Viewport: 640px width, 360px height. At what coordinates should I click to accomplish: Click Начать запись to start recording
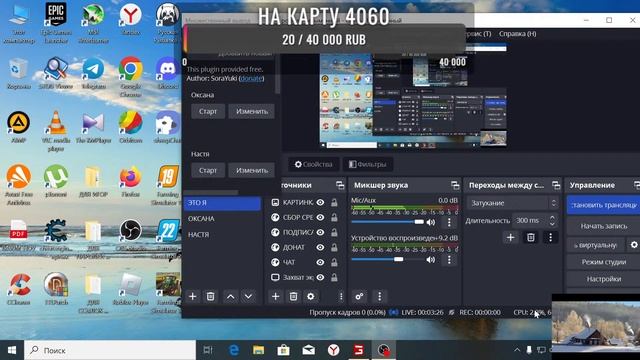[603, 226]
